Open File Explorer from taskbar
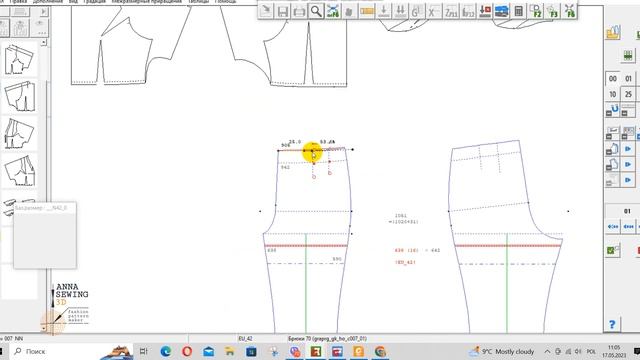Screen dimensions: 640x360 (230, 351)
